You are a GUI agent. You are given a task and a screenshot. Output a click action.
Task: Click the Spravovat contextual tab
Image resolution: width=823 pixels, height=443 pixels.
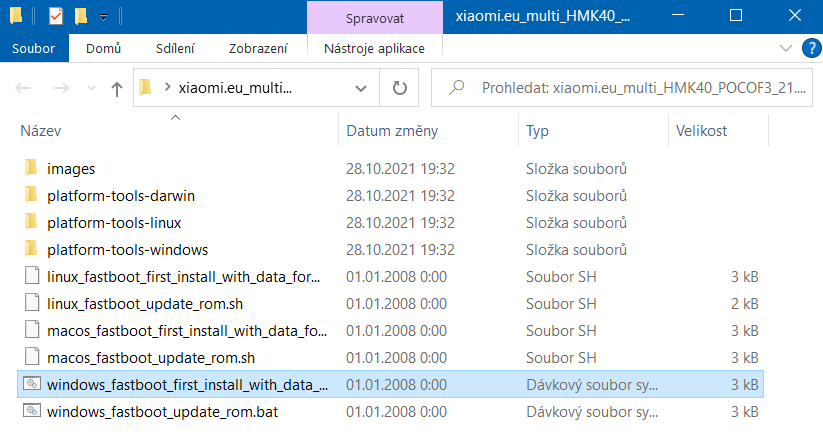[x=375, y=18]
